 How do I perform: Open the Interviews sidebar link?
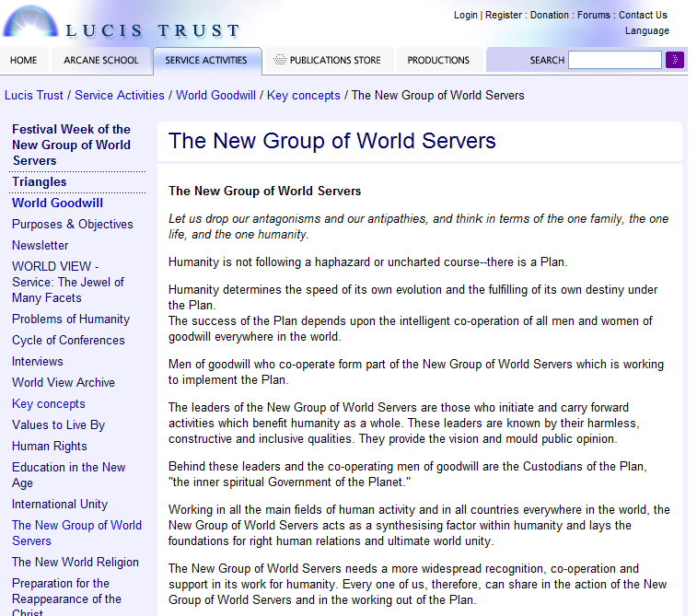38,361
